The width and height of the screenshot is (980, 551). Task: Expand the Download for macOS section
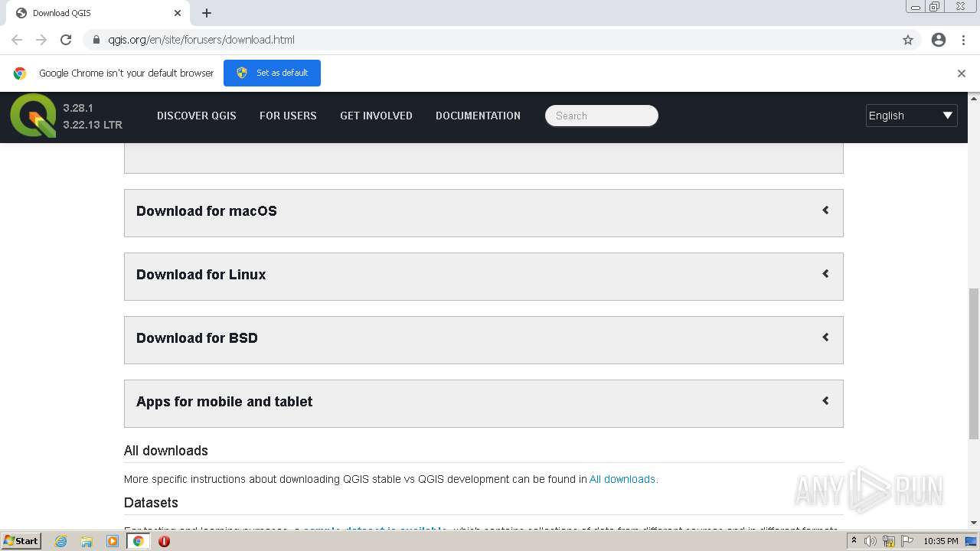point(484,213)
